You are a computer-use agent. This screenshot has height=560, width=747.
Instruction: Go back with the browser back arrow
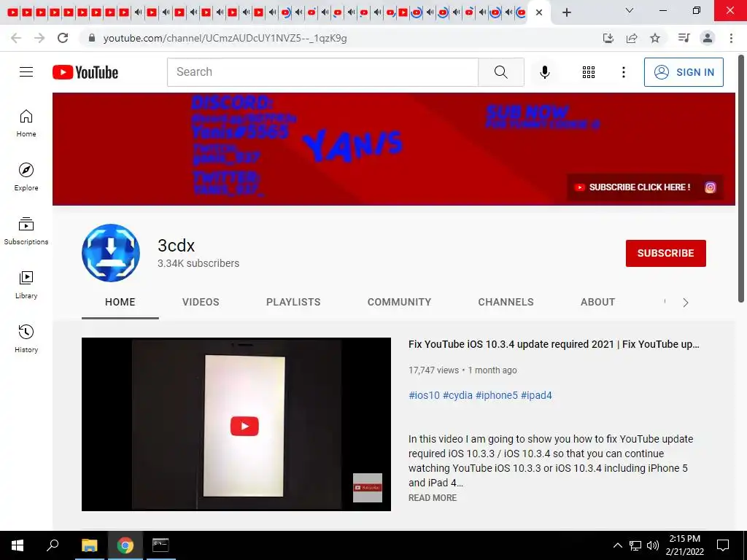click(x=16, y=38)
